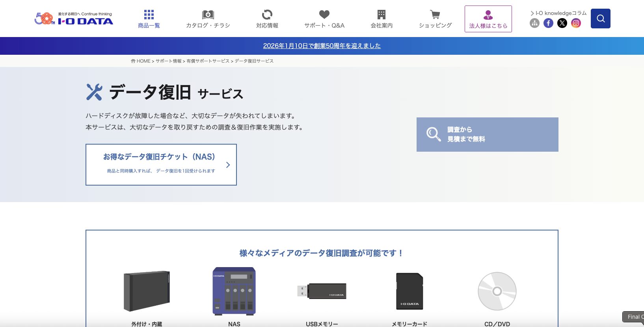Open I-O knowledgeコラム link
Viewport: 644px width, 327px height.
[561, 13]
